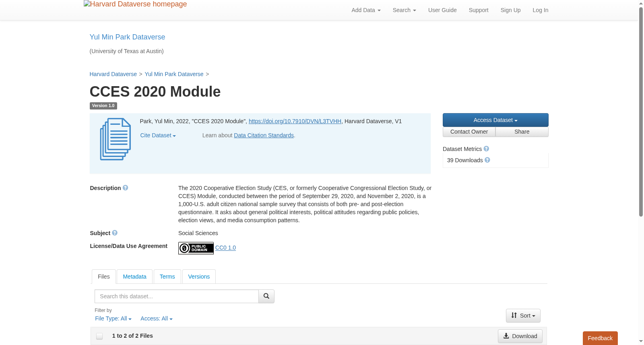Click the 39 Downloads text
644x345 pixels.
tap(465, 160)
